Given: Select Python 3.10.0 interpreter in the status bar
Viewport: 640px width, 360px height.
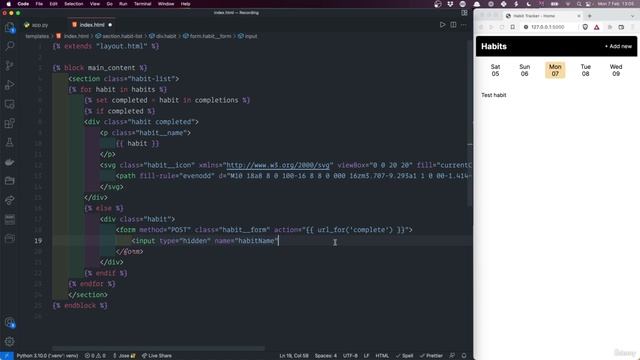Looking at the screenshot, I should tap(47, 356).
